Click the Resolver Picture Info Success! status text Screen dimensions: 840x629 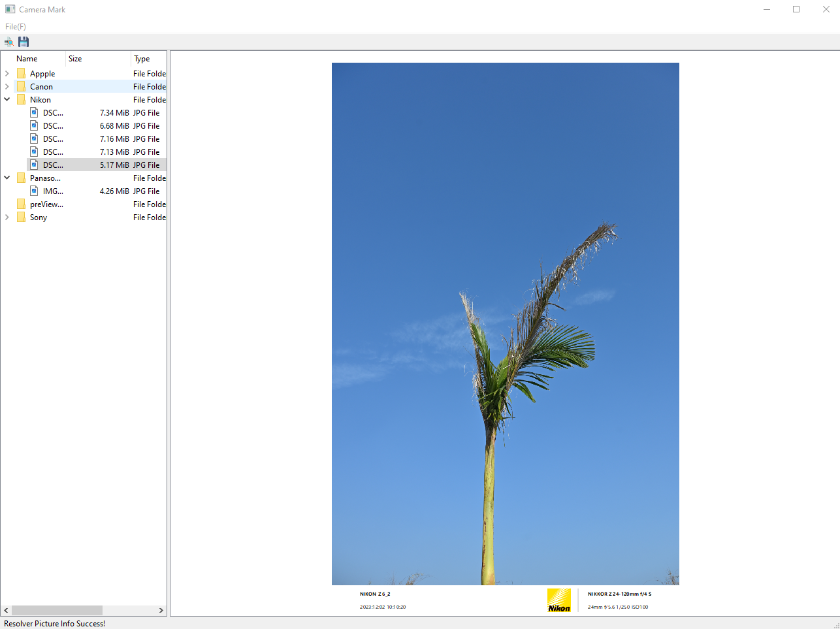click(54, 624)
